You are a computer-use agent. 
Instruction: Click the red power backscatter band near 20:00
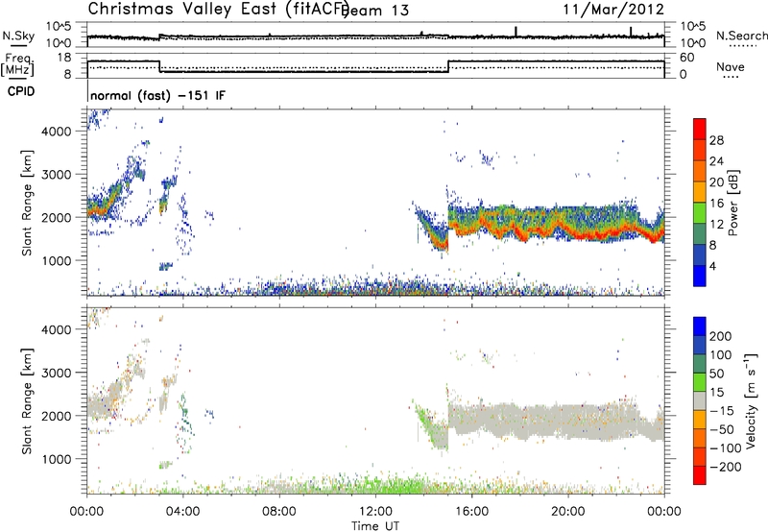point(568,230)
